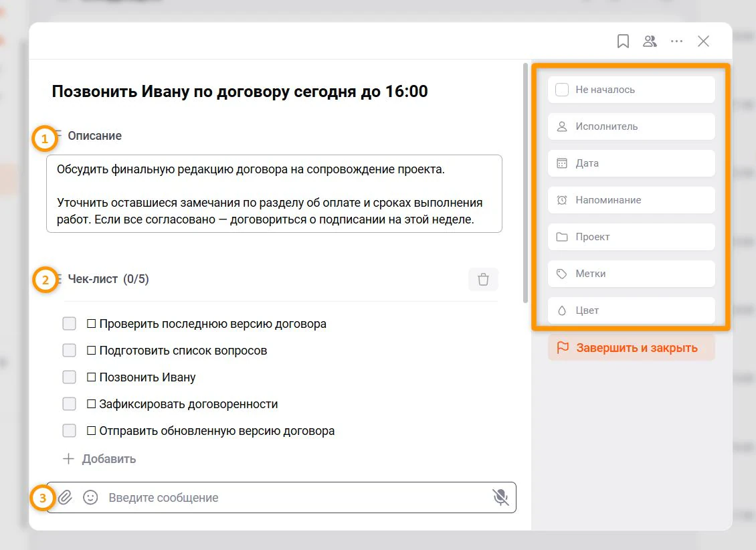Check the Позвонить Ивану checklist item
This screenshot has height=550, width=756.
click(70, 377)
